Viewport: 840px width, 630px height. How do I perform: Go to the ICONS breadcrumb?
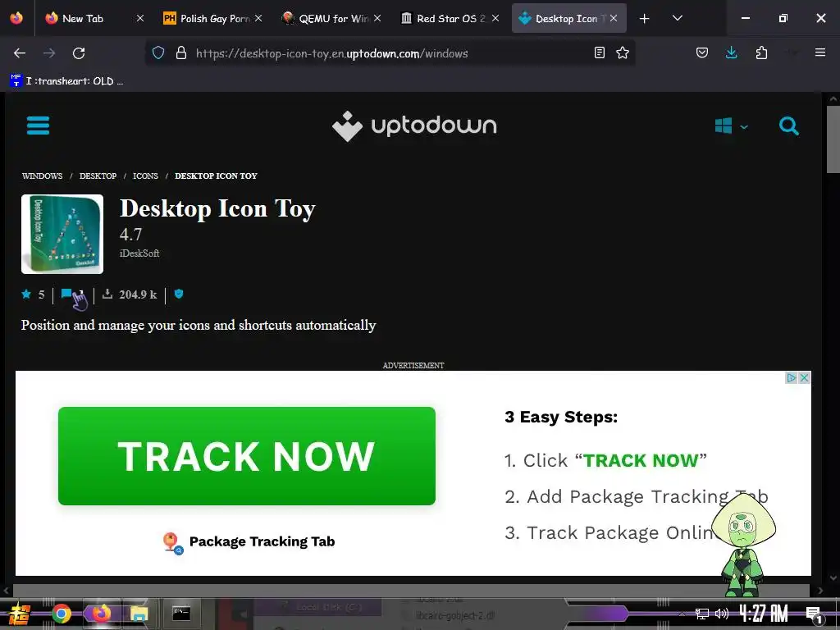point(146,176)
